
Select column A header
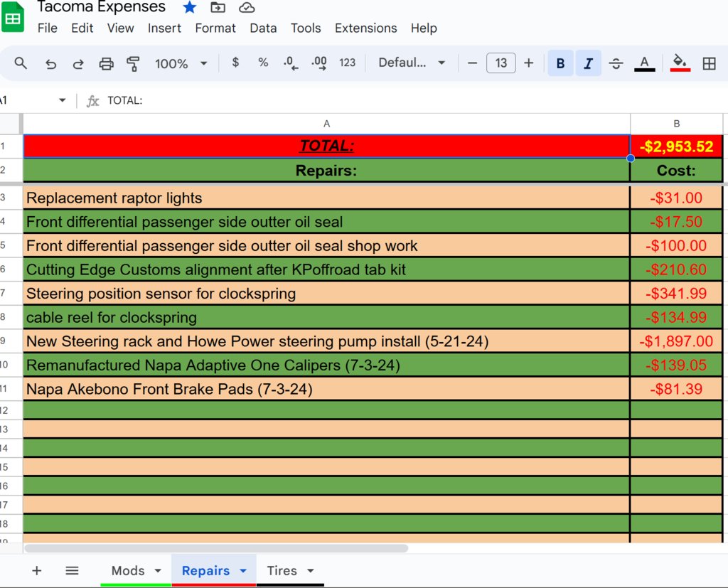point(326,124)
